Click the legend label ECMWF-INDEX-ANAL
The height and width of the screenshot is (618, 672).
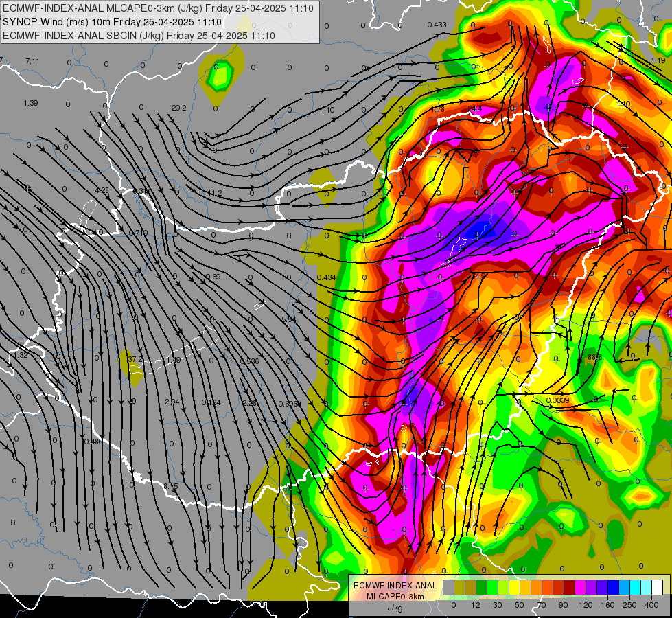tap(395, 586)
